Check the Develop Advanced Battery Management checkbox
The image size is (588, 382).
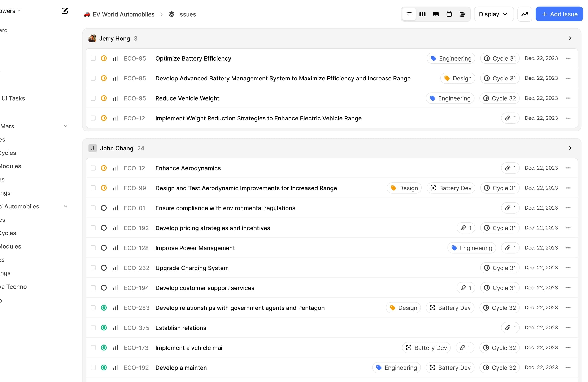(93, 78)
